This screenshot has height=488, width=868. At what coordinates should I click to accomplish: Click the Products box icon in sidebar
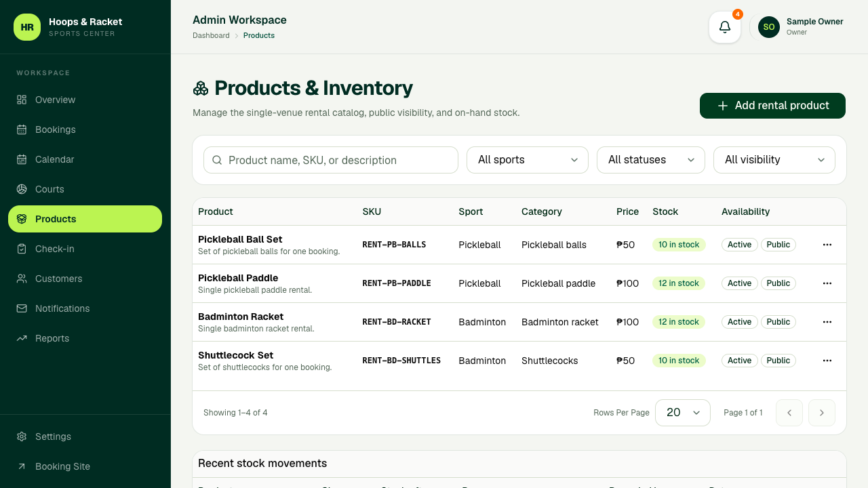coord(22,219)
